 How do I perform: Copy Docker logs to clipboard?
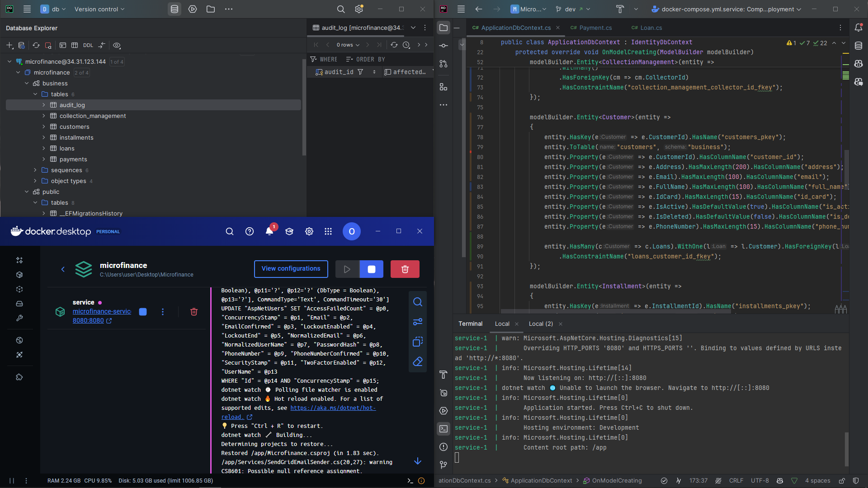click(418, 342)
